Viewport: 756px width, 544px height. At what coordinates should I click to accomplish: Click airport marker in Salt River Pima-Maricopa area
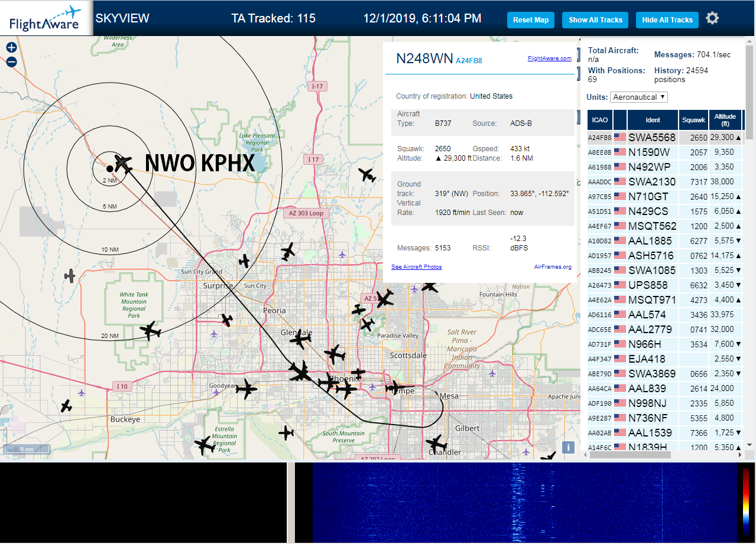pyautogui.click(x=492, y=373)
